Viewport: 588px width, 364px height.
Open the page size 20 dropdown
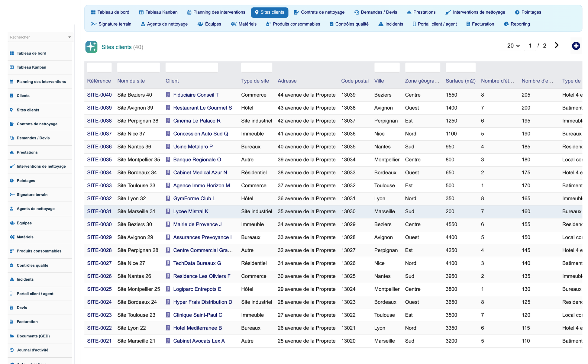pos(510,46)
